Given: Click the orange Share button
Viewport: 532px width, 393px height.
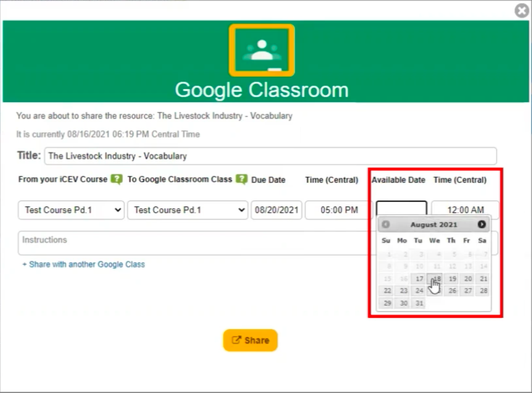Looking at the screenshot, I should tap(250, 340).
